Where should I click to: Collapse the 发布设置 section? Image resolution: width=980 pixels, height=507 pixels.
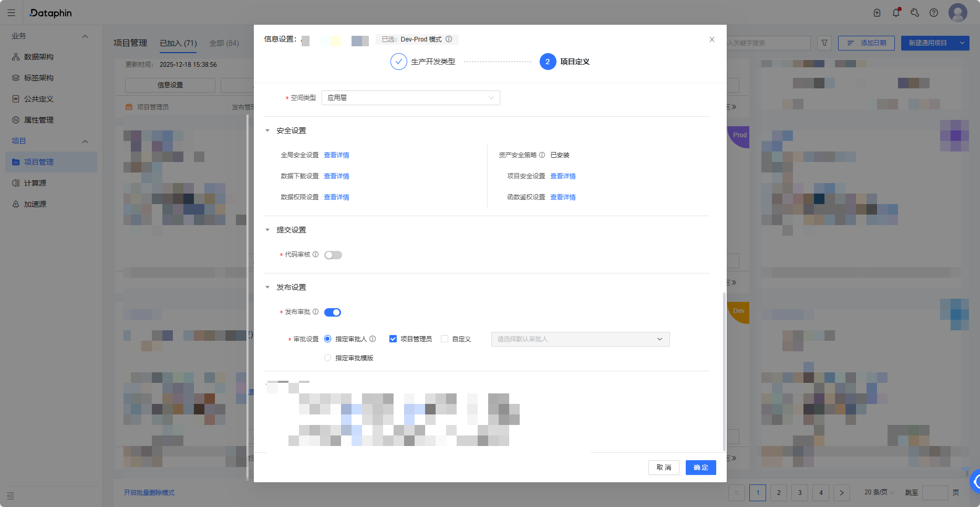pos(267,287)
